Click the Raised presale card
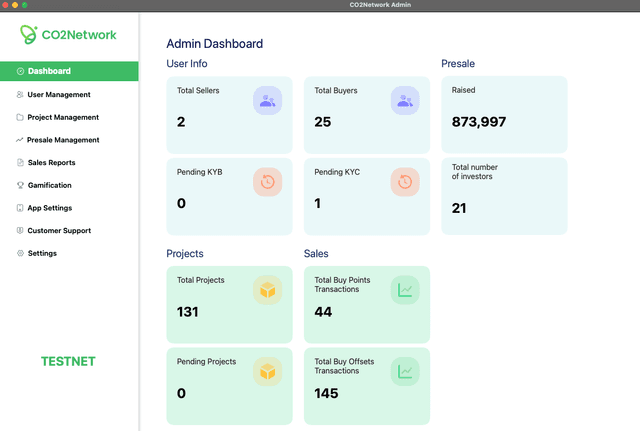This screenshot has height=431, width=640. [504, 113]
